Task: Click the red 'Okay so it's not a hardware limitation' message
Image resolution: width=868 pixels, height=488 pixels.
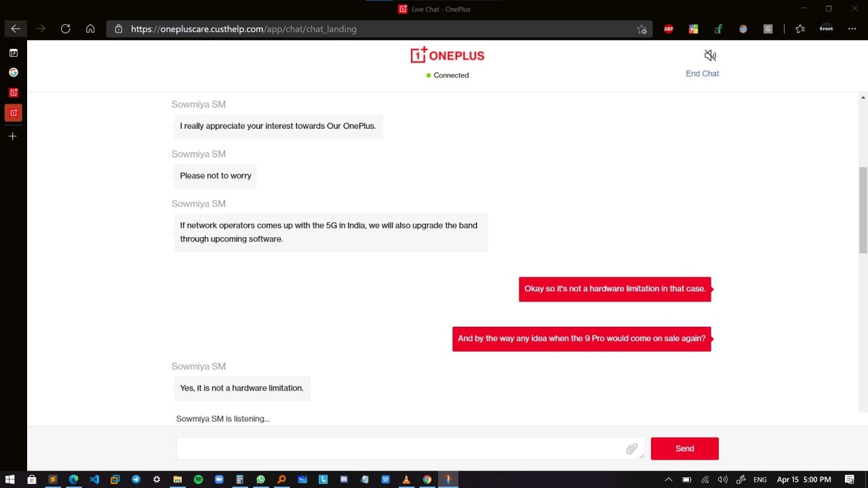Action: [614, 289]
